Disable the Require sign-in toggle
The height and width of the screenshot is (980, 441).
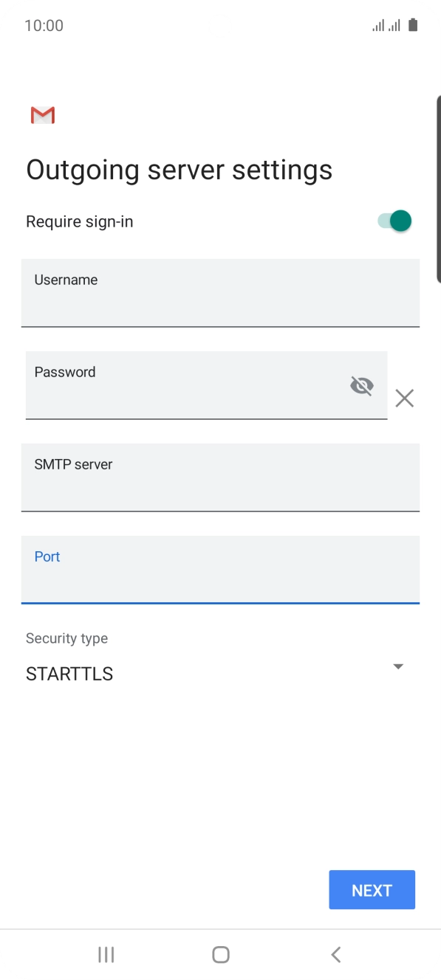393,220
